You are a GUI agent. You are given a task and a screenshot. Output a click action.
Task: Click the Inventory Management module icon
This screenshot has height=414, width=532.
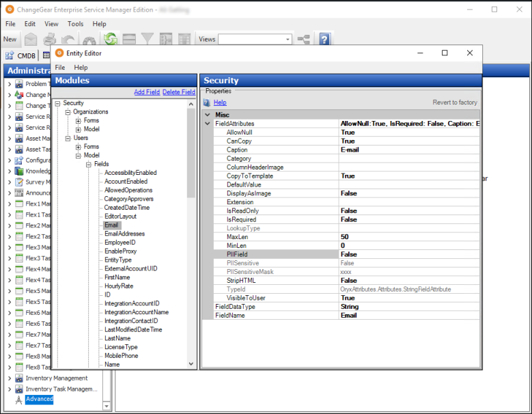[x=19, y=378]
